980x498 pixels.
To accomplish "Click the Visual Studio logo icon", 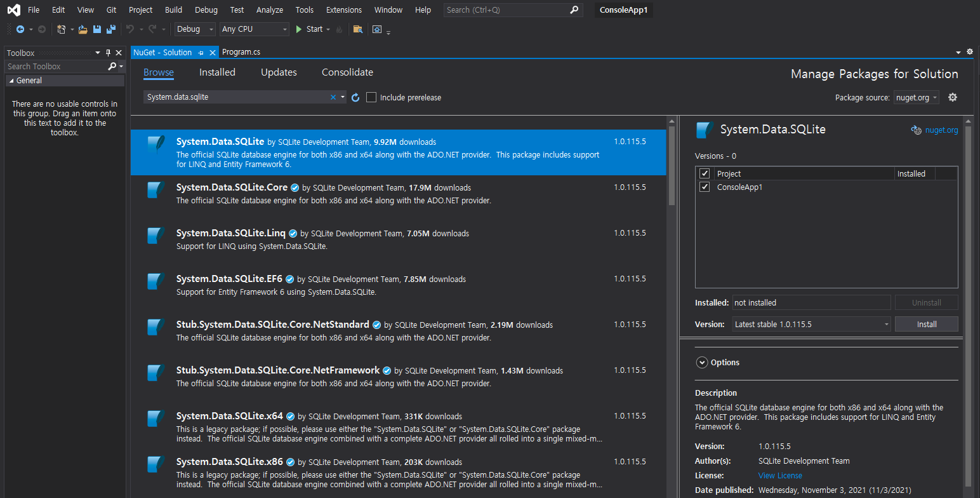I will (x=13, y=10).
